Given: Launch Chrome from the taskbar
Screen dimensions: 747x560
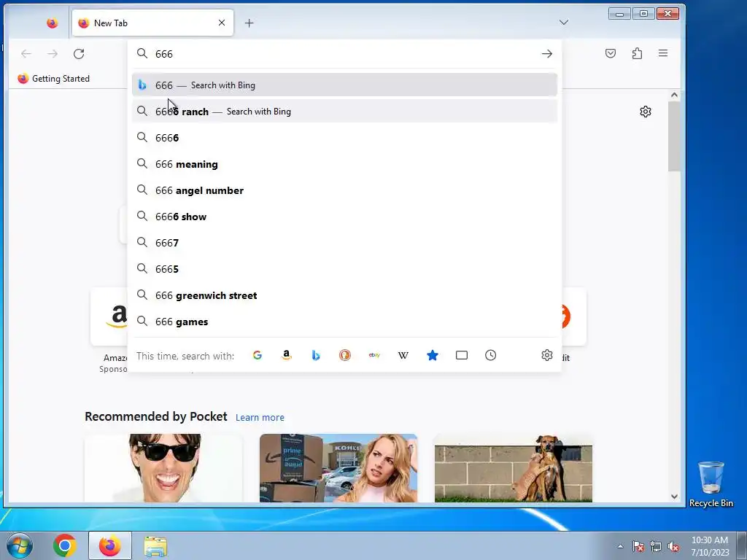Looking at the screenshot, I should 65,545.
